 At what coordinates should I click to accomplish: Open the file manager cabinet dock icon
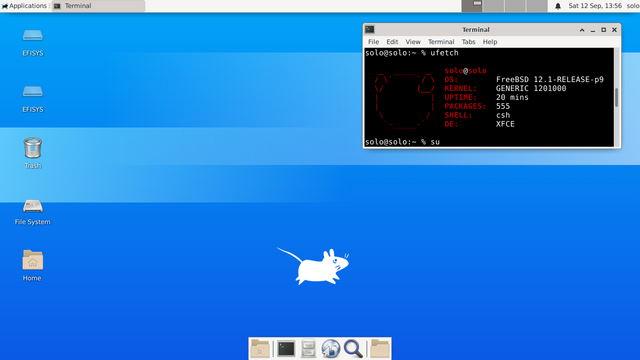(x=308, y=349)
